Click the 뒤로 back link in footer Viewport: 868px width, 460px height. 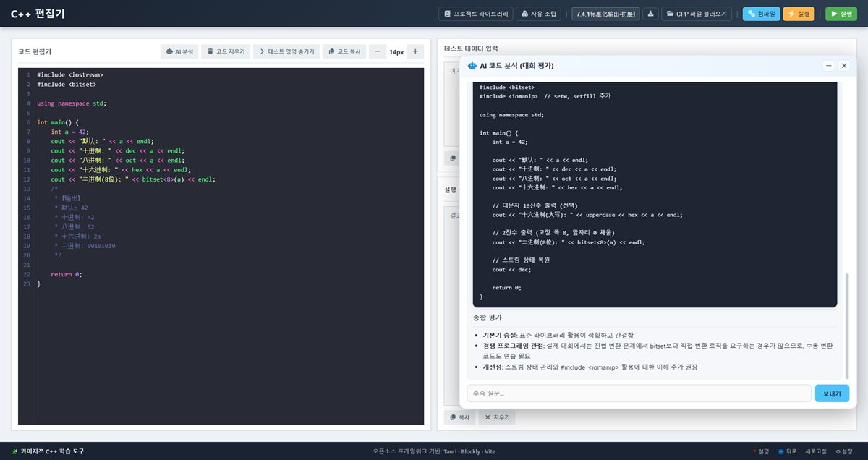click(x=788, y=451)
